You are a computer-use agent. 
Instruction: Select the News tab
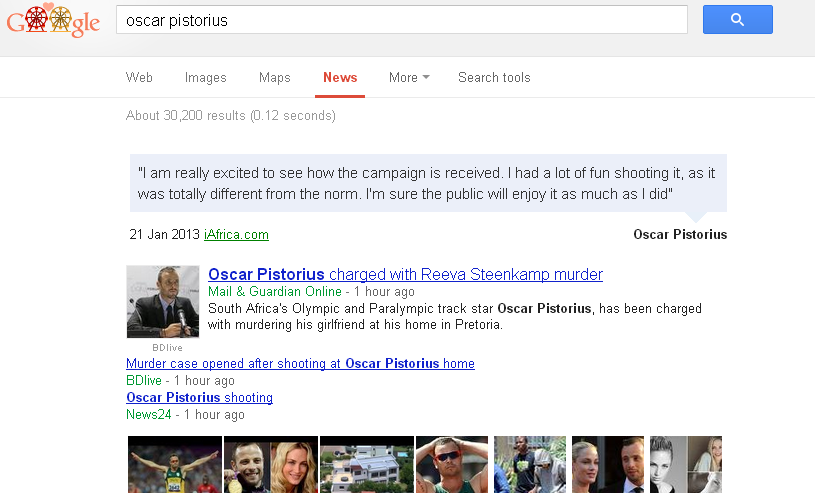(340, 78)
